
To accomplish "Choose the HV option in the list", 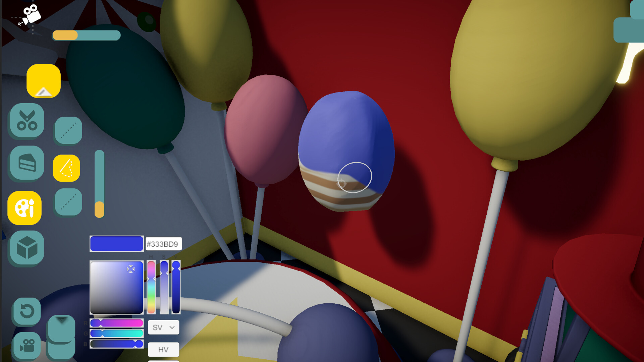I will point(164,350).
